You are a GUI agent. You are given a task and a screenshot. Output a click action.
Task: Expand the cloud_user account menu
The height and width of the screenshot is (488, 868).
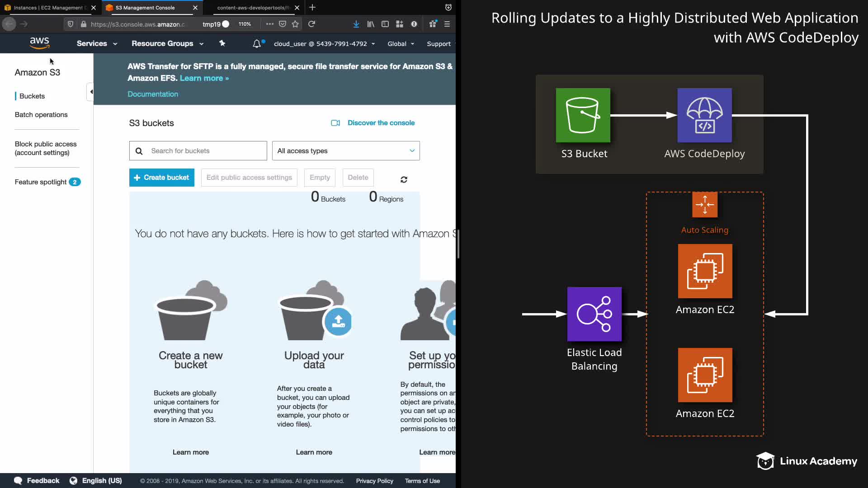coord(324,44)
